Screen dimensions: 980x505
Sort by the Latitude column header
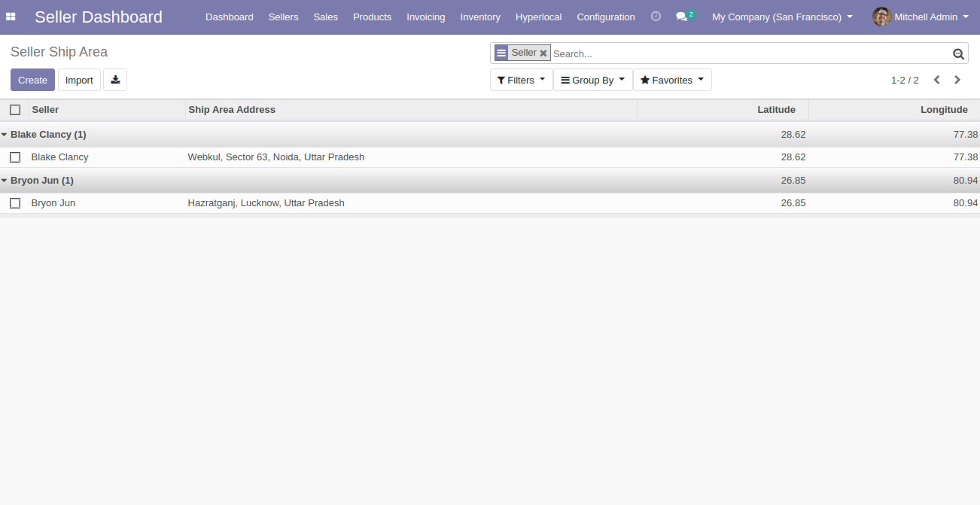point(723,110)
